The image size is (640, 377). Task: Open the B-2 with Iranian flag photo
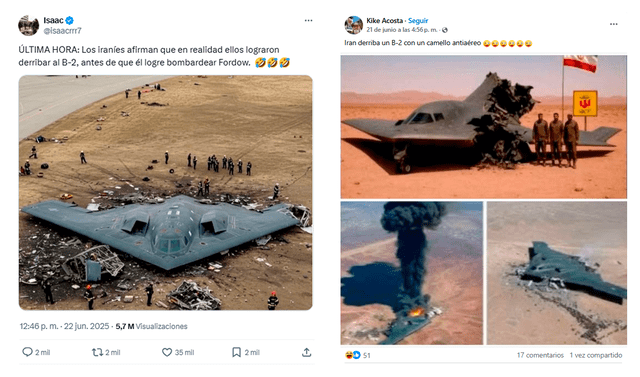pyautogui.click(x=484, y=127)
